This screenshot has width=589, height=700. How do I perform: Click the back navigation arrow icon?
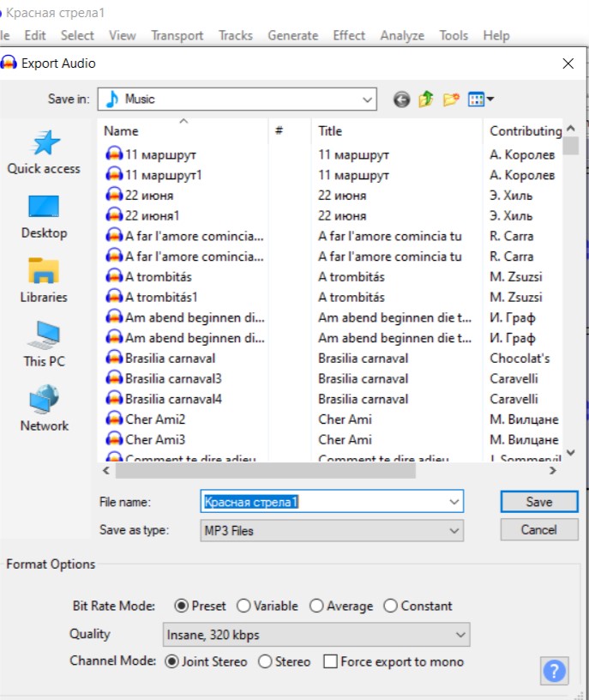point(401,100)
